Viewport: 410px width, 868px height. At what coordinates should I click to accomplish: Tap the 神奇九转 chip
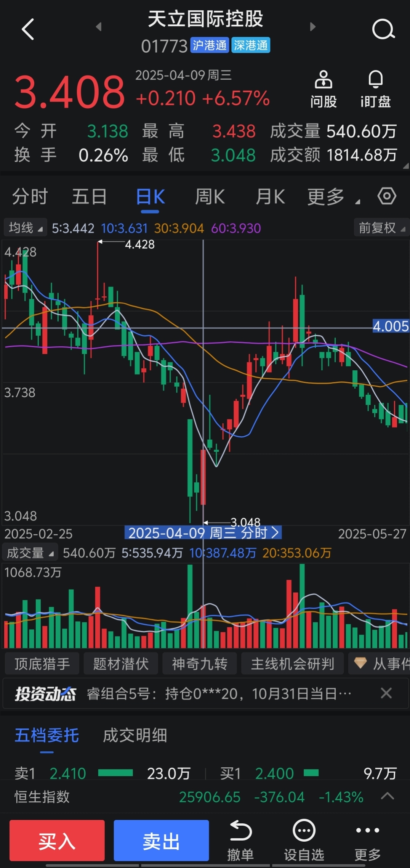coord(200,664)
